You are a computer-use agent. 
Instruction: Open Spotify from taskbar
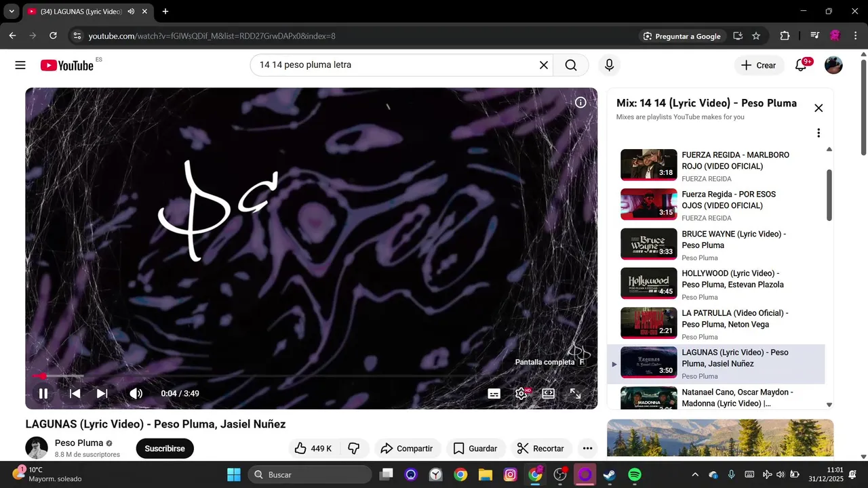click(635, 474)
